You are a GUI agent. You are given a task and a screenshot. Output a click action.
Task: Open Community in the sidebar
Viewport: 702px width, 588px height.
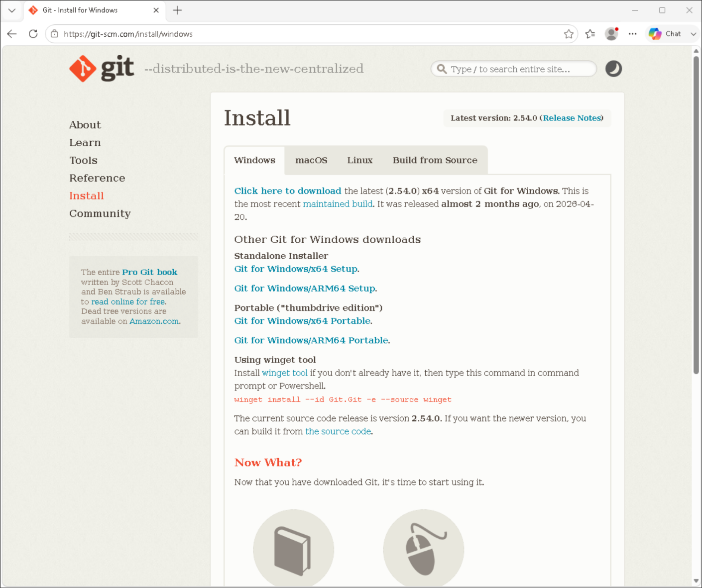[x=100, y=213]
